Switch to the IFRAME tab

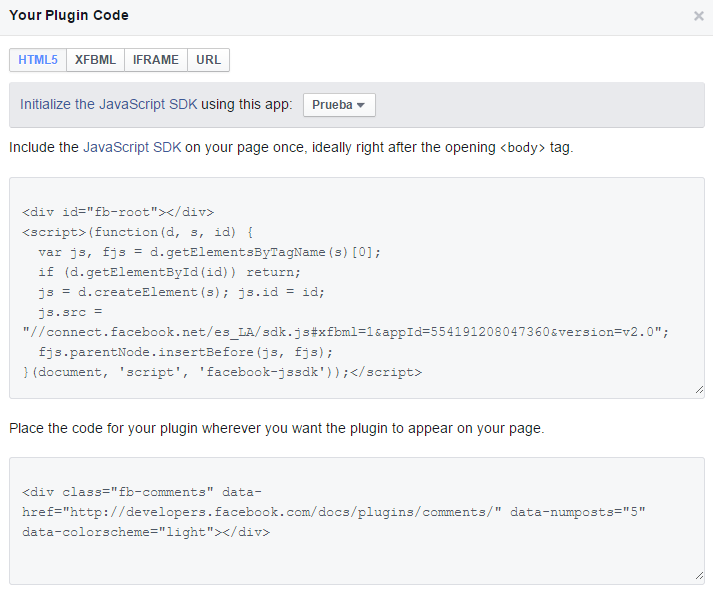pos(156,60)
